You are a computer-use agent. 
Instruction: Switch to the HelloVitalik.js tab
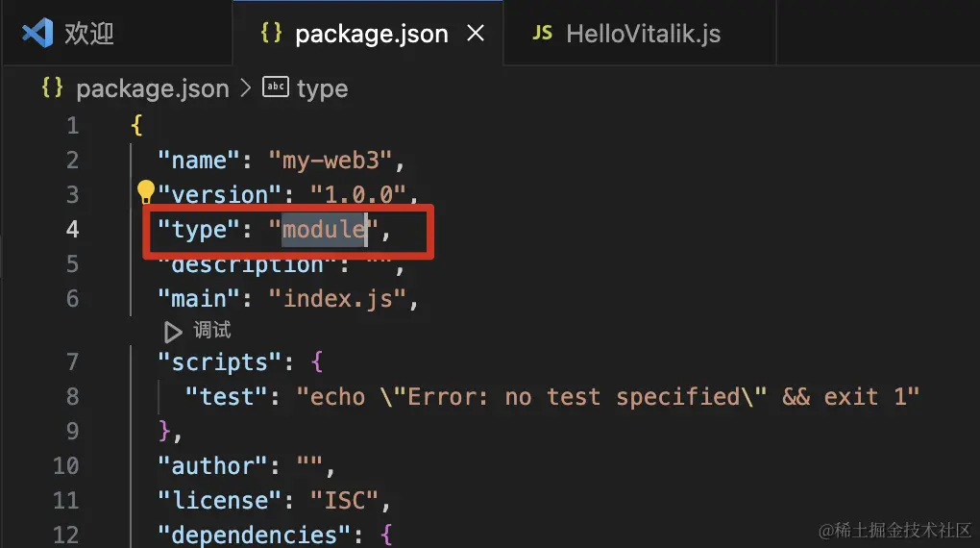643,35
